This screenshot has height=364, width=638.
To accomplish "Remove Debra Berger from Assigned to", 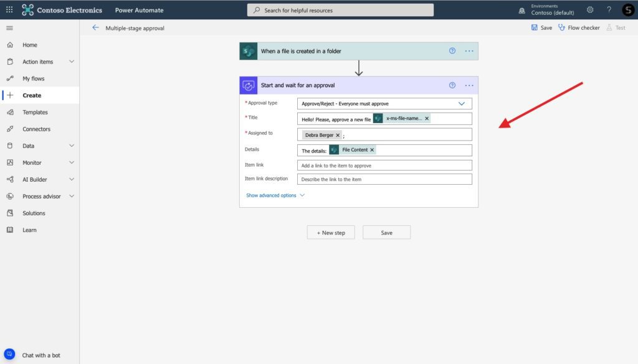I will tap(338, 135).
